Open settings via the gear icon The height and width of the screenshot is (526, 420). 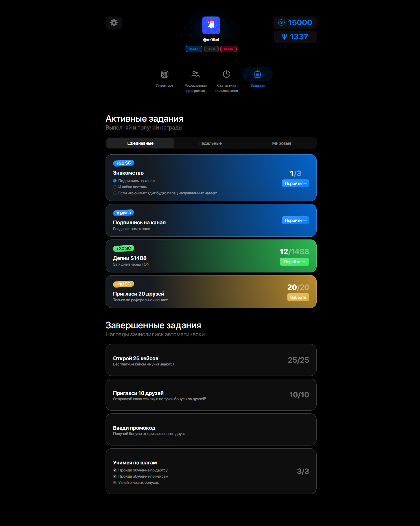coord(114,23)
